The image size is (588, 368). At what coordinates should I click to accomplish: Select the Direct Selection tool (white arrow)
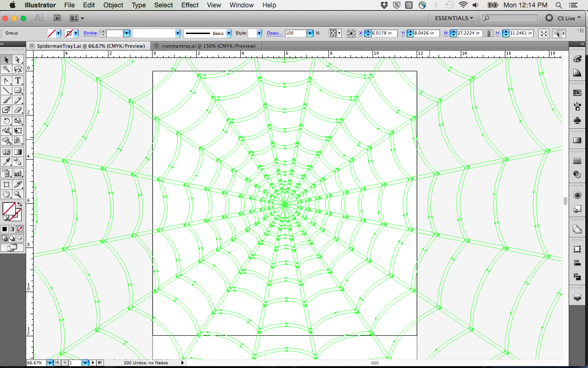[18, 59]
